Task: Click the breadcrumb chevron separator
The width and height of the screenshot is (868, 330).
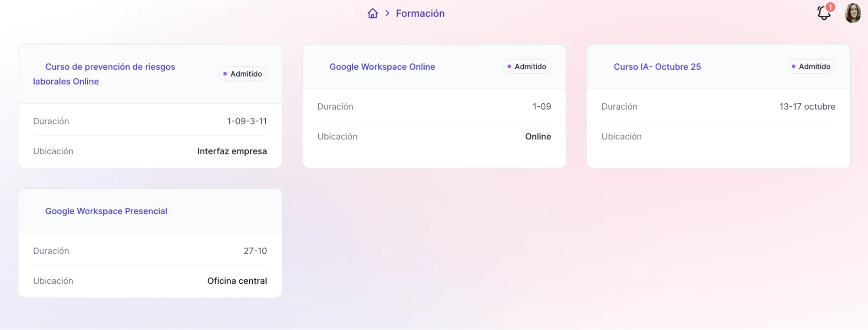Action: click(x=387, y=13)
